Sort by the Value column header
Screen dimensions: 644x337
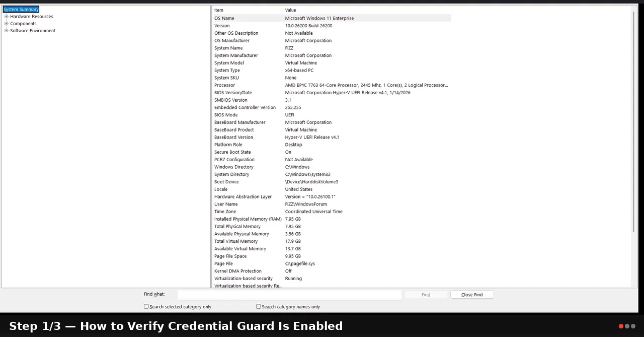pos(367,10)
